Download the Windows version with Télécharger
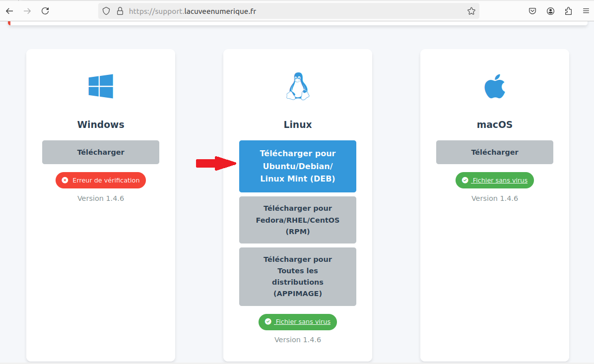The width and height of the screenshot is (594, 364). pos(101,152)
